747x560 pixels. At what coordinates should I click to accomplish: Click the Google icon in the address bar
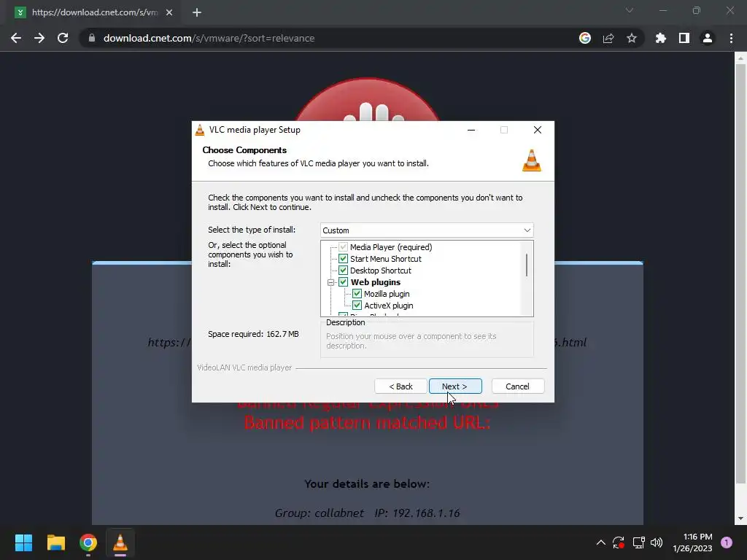pos(585,38)
